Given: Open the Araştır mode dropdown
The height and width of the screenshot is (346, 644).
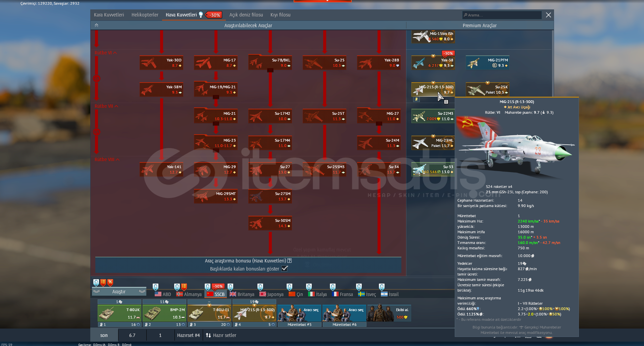Looking at the screenshot, I should (119, 291).
